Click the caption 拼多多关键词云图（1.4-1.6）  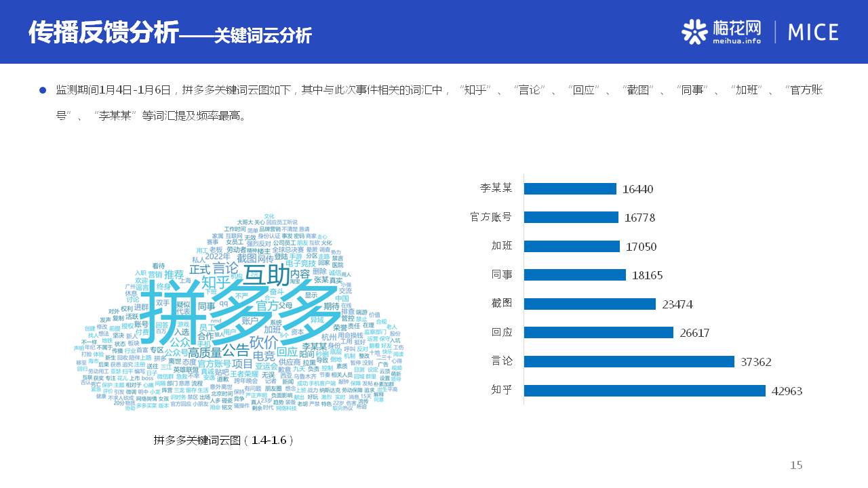coord(224,441)
